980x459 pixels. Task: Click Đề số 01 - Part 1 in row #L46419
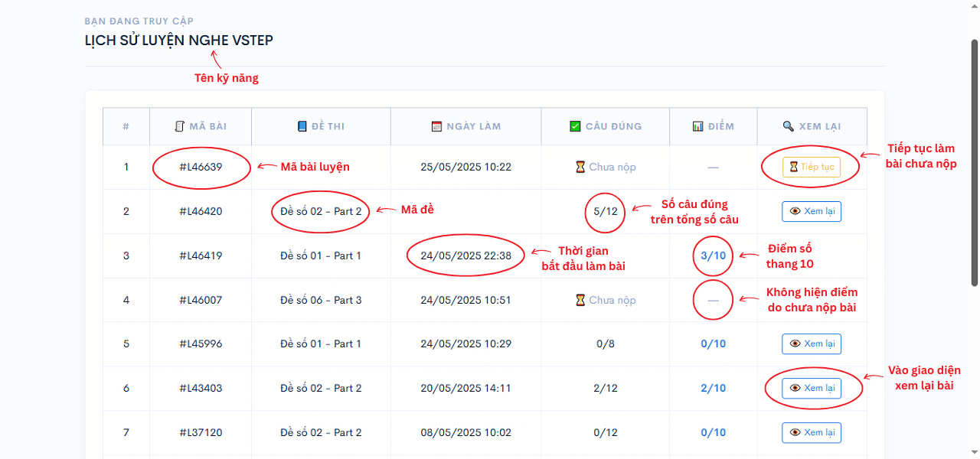[321, 256]
